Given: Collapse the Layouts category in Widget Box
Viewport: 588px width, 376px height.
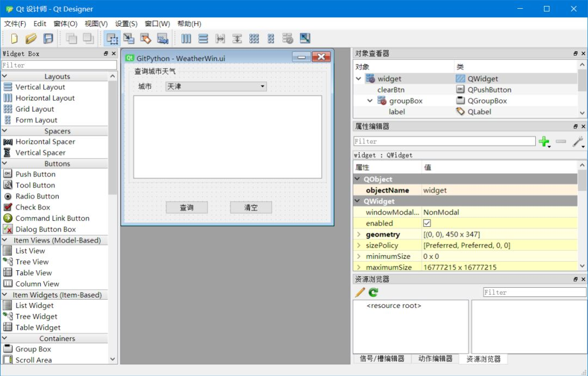Looking at the screenshot, I should [x=4, y=76].
